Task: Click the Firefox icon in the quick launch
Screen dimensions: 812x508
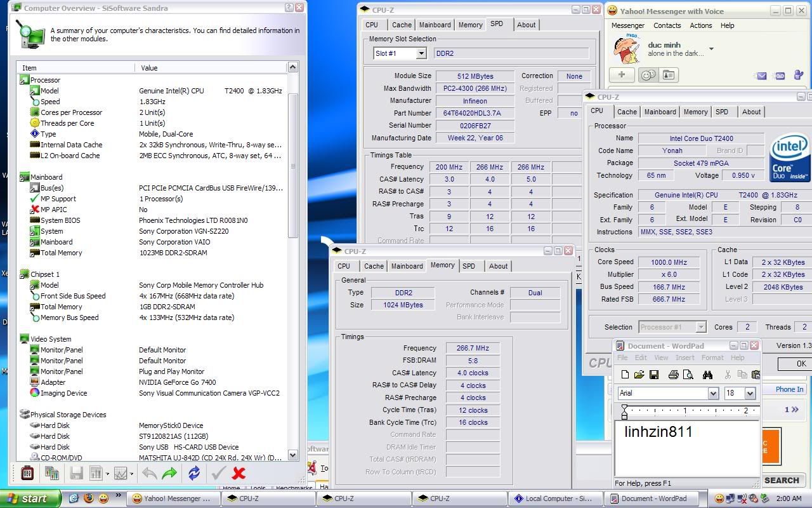Action: point(88,498)
